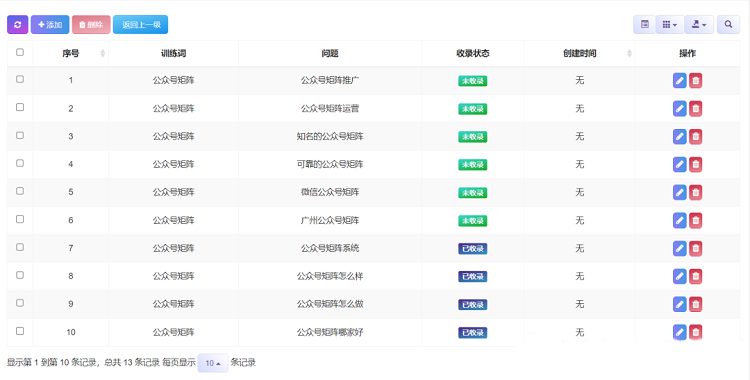The image size is (750, 380).
Task: Edit row 10 公众号矩阵哪家好
Action: (x=680, y=332)
